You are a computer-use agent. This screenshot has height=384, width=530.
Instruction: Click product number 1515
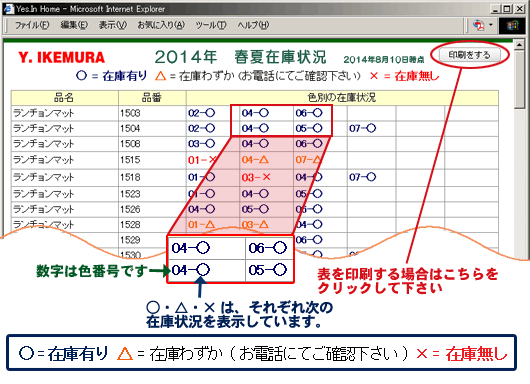click(x=130, y=160)
